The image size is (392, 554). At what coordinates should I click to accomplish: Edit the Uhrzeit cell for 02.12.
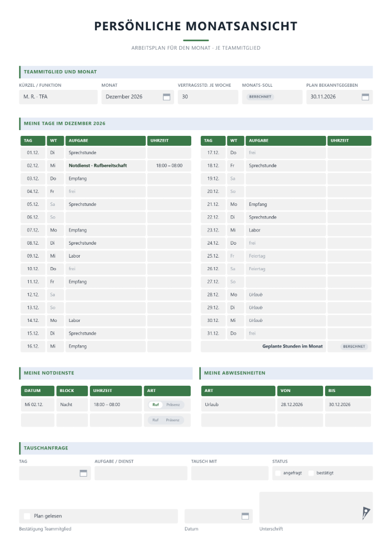click(169, 166)
